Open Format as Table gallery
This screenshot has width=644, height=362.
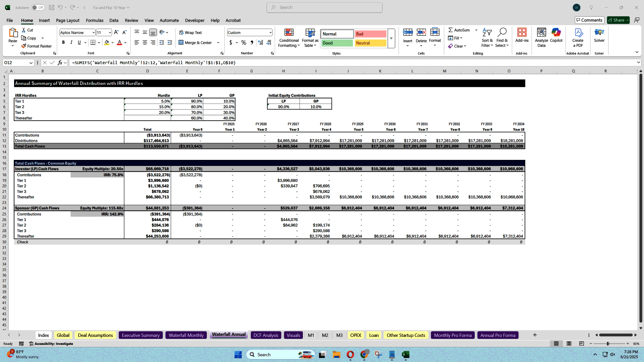point(310,38)
